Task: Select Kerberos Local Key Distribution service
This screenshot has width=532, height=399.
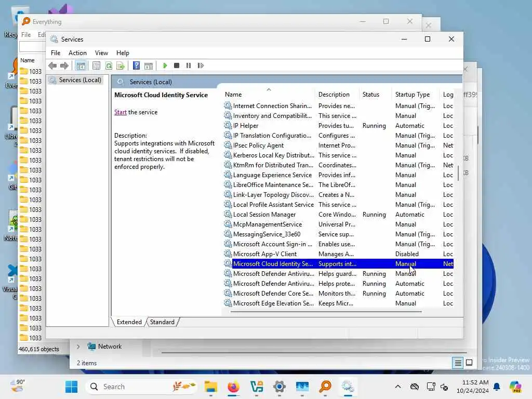Action: tap(338, 155)
